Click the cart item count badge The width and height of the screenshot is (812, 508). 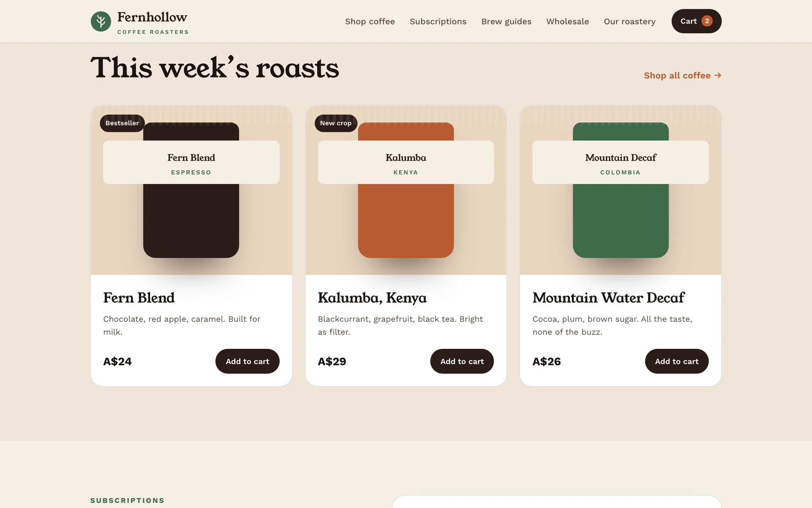click(707, 21)
